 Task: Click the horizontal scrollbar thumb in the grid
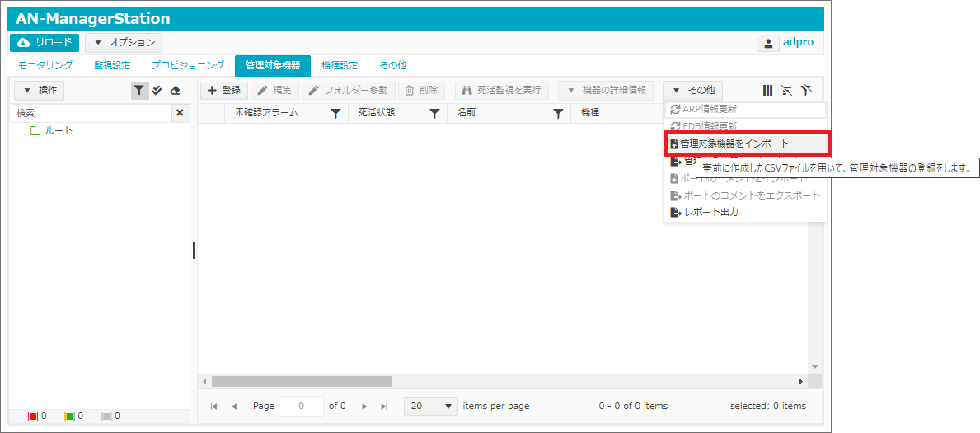(301, 381)
